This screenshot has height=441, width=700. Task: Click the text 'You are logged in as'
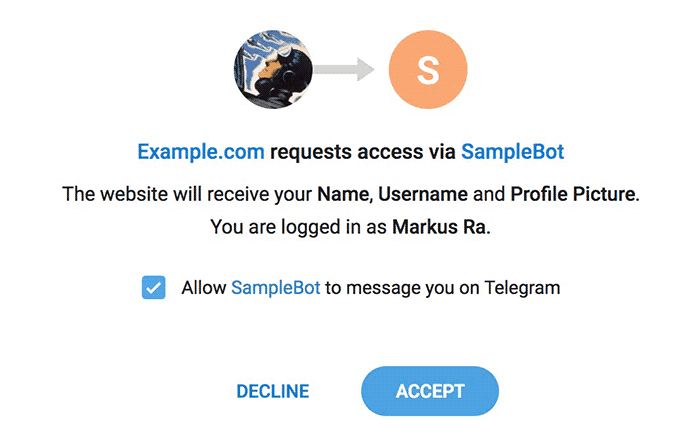click(x=298, y=227)
